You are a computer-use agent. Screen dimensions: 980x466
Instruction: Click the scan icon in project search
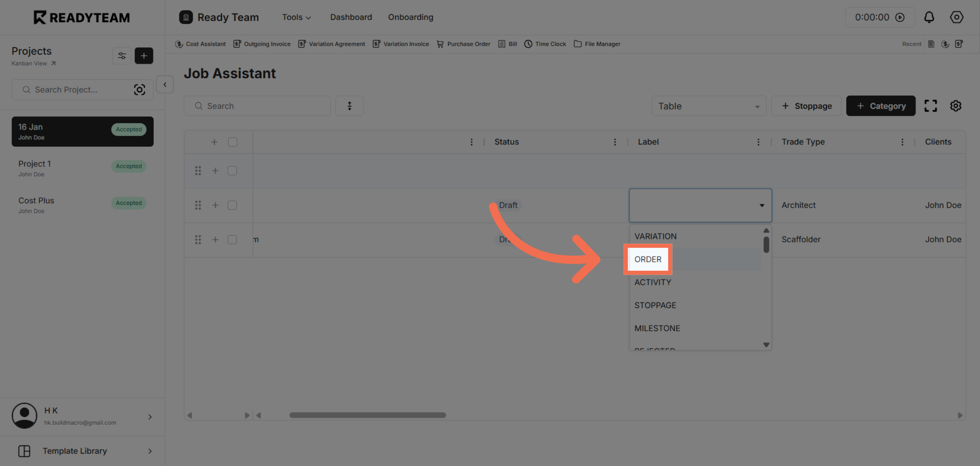click(x=139, y=90)
